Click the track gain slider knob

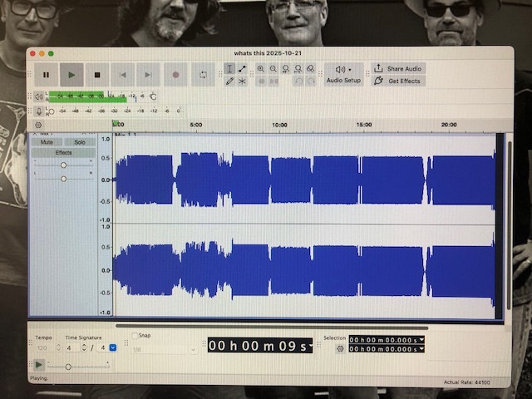[63, 165]
